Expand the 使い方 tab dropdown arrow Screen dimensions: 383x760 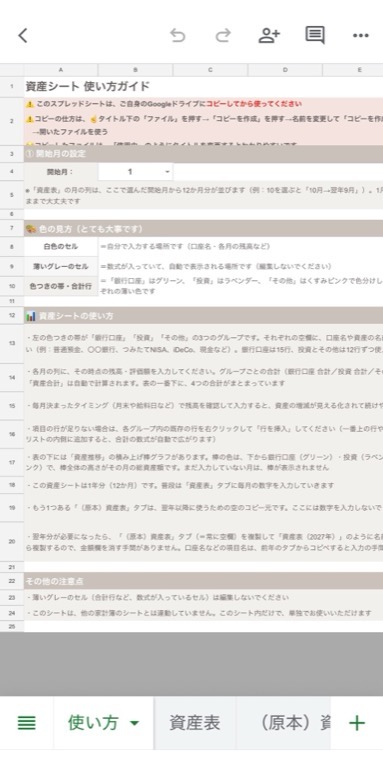(134, 724)
